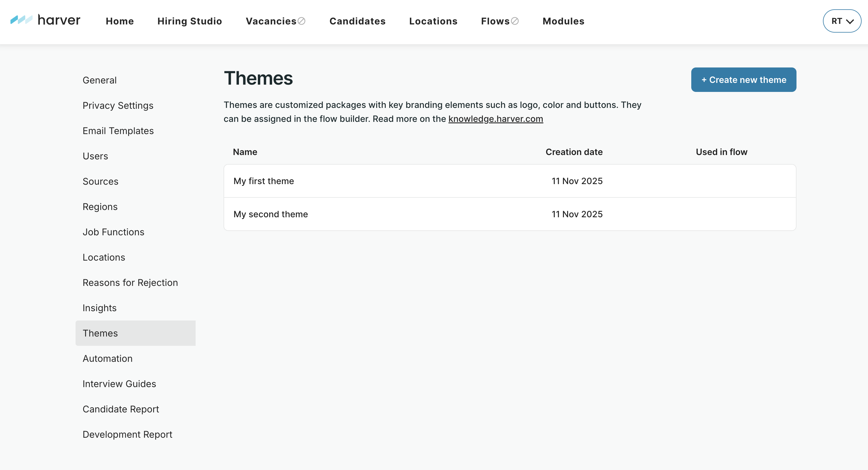The image size is (868, 470).
Task: Open Modules in the top navigation
Action: [x=563, y=21]
